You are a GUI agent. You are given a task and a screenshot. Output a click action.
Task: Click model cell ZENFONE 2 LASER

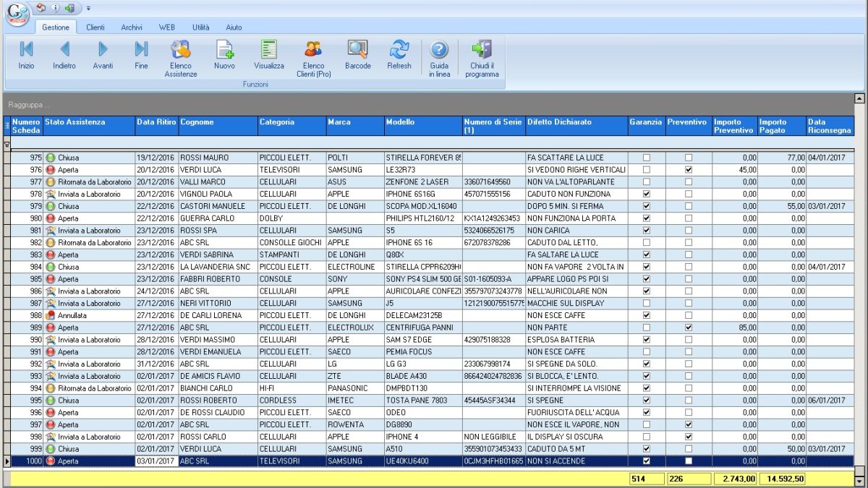[x=423, y=182]
